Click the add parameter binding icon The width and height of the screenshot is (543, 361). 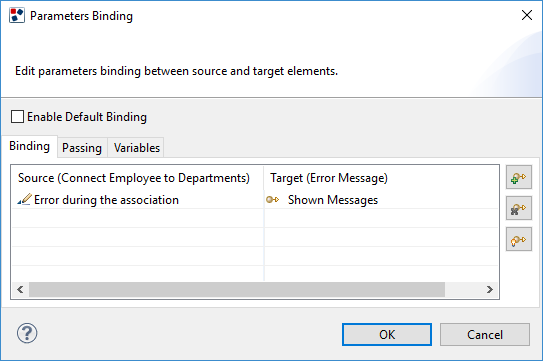[518, 177]
